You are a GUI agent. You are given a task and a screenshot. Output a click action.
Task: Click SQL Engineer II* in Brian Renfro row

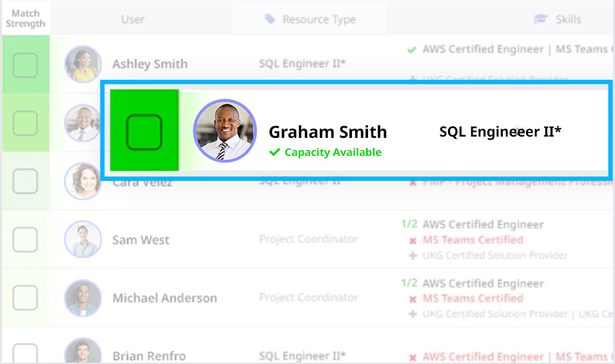pos(302,356)
